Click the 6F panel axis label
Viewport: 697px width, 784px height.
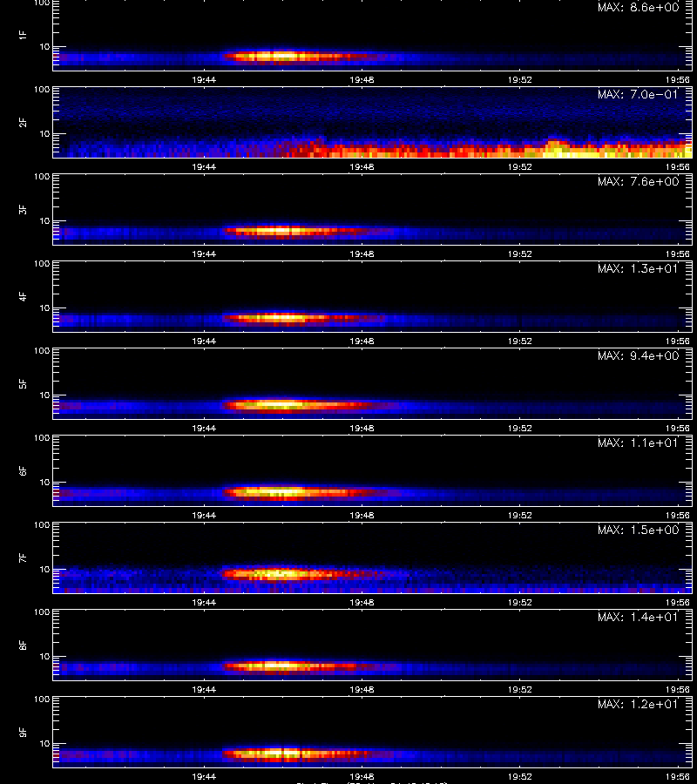tap(23, 470)
